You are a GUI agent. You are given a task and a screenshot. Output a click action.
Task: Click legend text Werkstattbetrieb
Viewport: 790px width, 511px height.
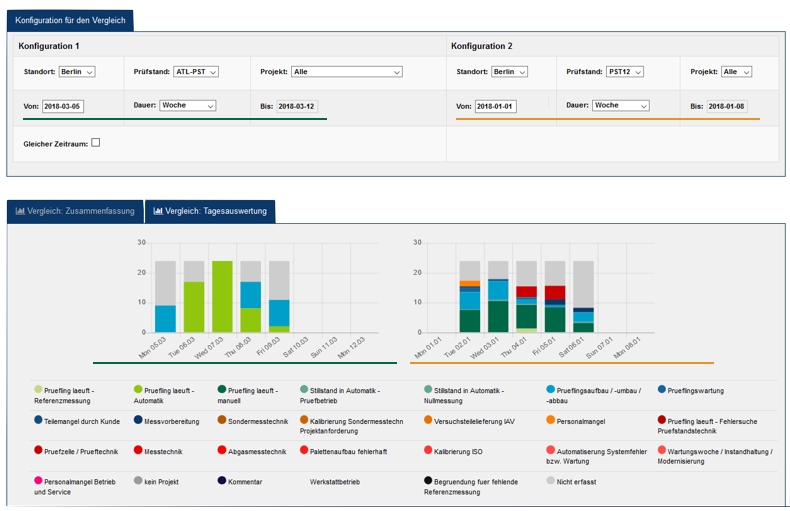pyautogui.click(x=335, y=482)
